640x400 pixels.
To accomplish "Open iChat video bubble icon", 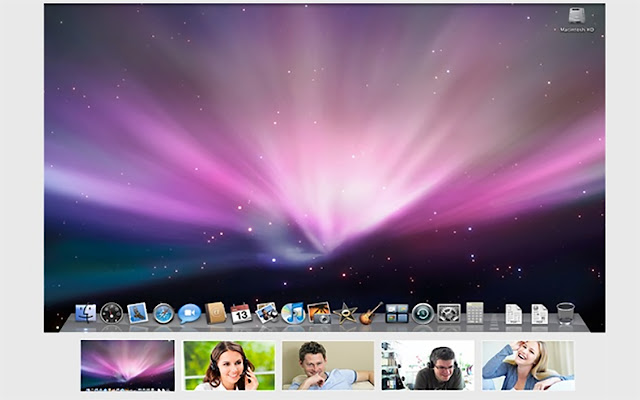I will tap(189, 313).
